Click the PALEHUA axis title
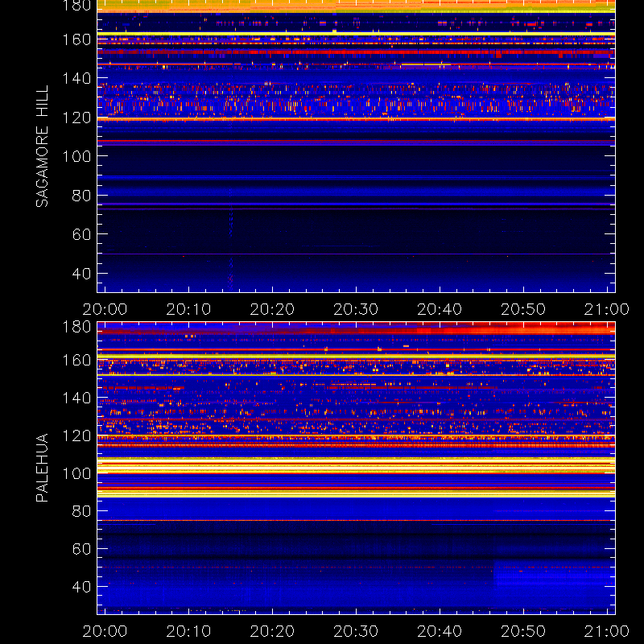Screen dimensions: 644x644 coord(43,468)
